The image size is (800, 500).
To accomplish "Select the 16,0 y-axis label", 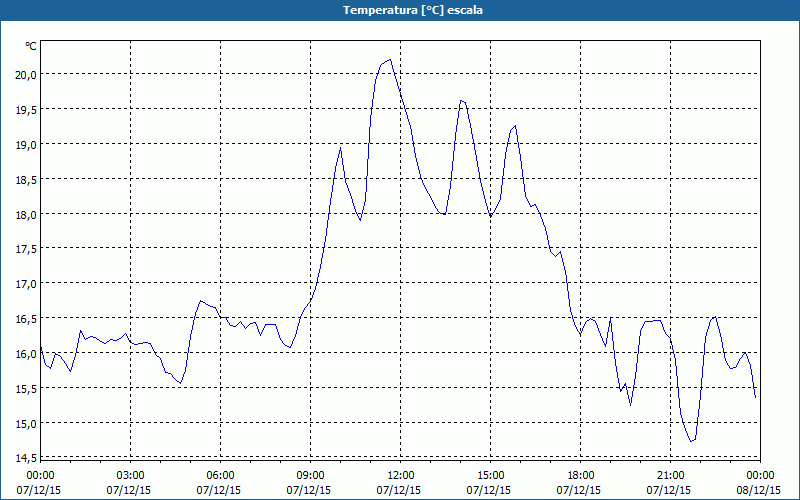I will point(27,354).
